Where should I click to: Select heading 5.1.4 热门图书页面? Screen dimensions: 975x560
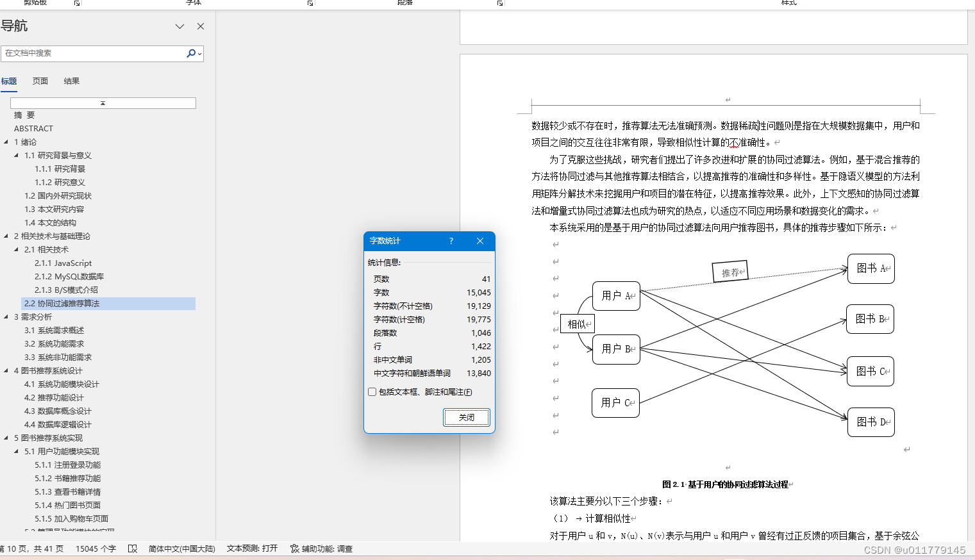point(67,506)
